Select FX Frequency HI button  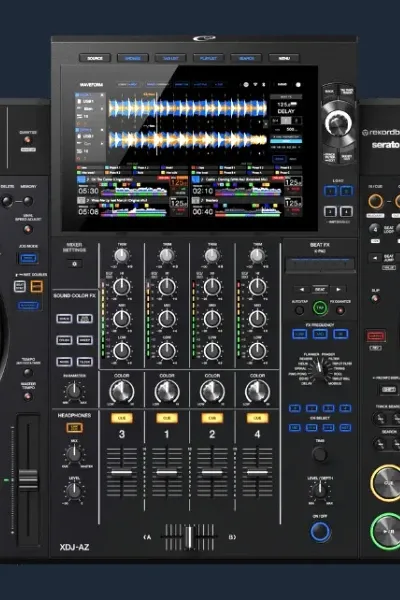(x=340, y=334)
